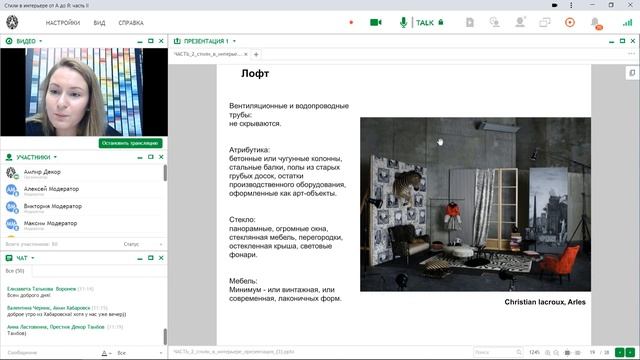
Task: Close the ЧАСТЬ_2 presentation file tab
Action: (x=246, y=54)
